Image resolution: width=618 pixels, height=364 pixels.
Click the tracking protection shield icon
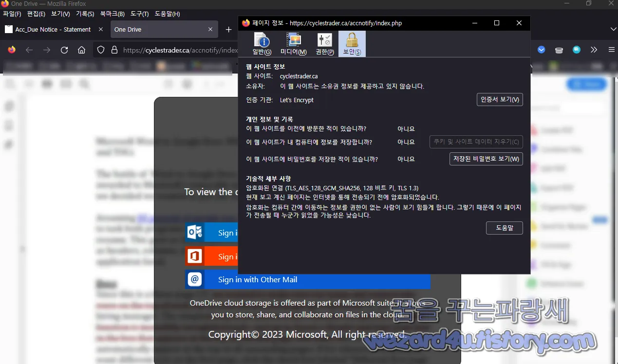101,50
